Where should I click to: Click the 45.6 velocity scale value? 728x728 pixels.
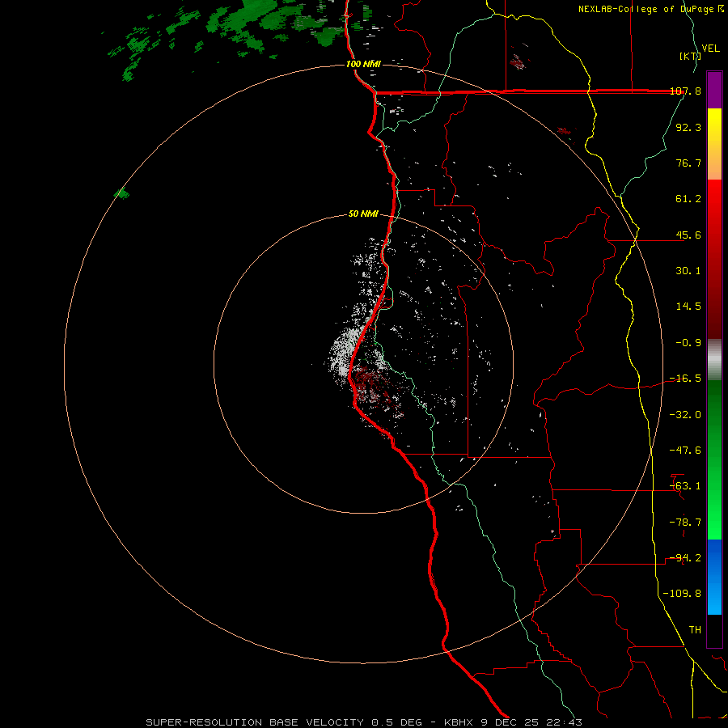coord(688,235)
